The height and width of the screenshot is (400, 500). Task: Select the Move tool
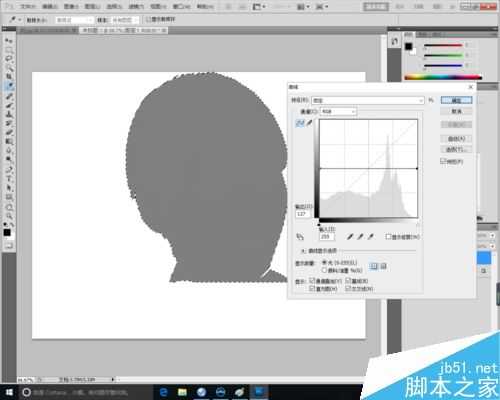coord(9,41)
